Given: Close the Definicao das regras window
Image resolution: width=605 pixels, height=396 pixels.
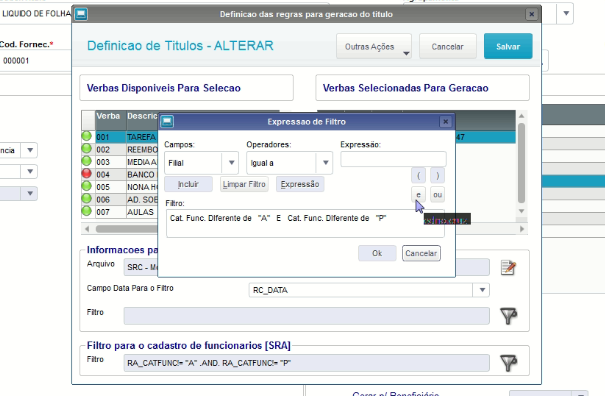Looking at the screenshot, I should tap(532, 14).
